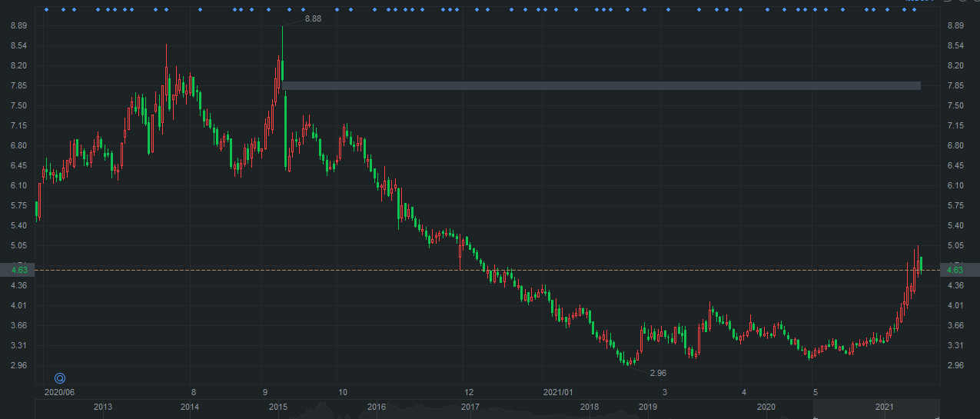Click the 2020/06 date label on the time axis
This screenshot has height=419, width=980.
coord(59,391)
